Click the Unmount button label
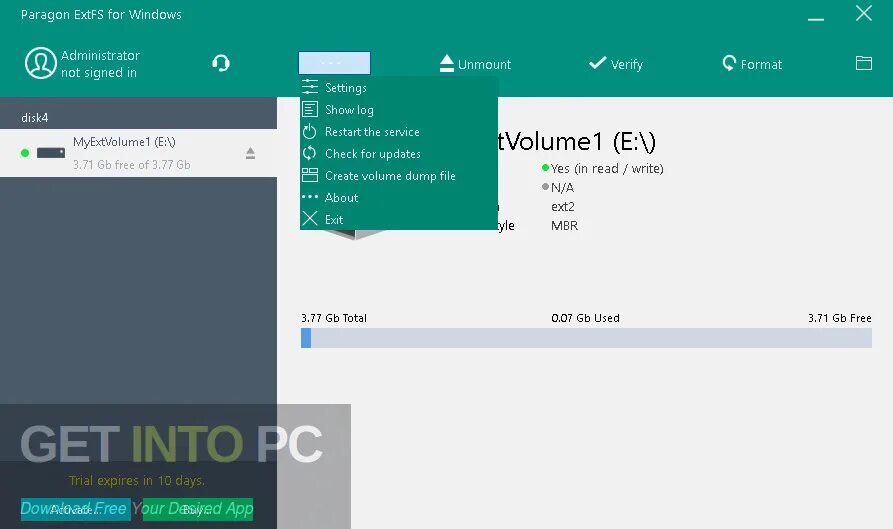The image size is (893, 529). [484, 64]
